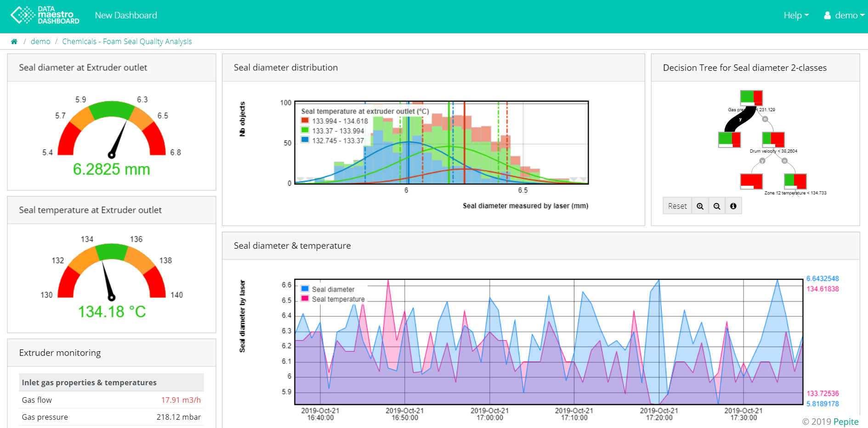Viewport: 868px width, 428px height.
Task: Zoom out on the decision tree
Action: coord(717,206)
